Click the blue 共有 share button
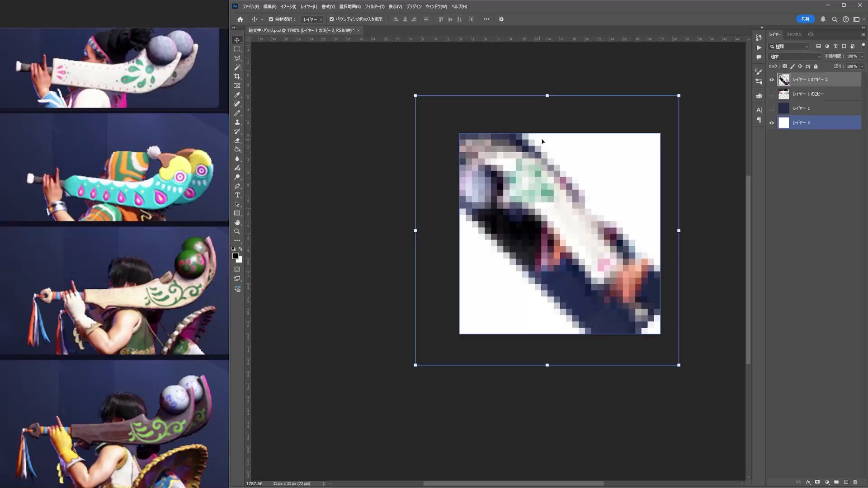This screenshot has height=488, width=868. point(805,19)
